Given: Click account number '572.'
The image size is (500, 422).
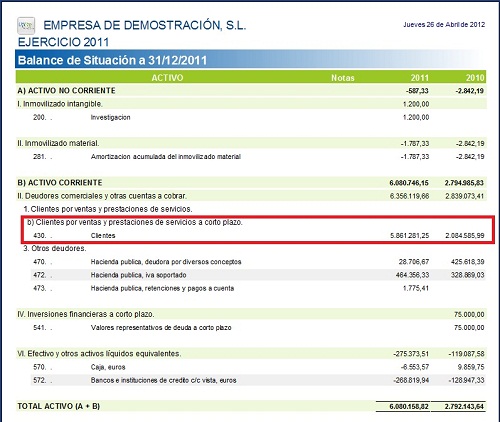Looking at the screenshot, I should click(40, 380).
